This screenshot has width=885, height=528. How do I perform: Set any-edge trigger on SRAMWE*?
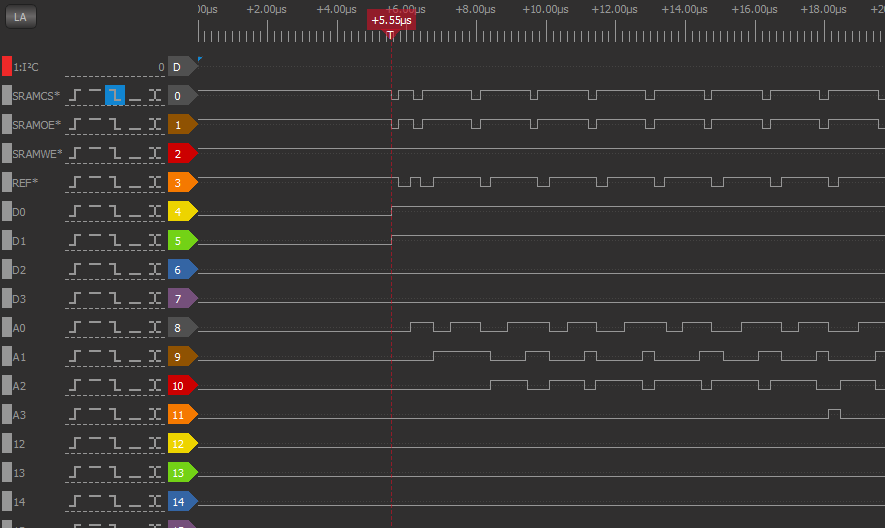click(155, 154)
